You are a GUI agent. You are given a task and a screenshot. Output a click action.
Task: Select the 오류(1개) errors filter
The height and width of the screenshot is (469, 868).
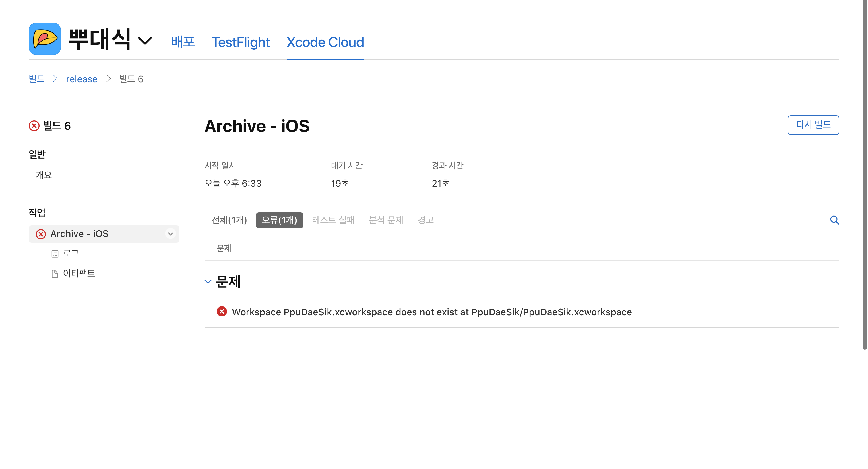(x=279, y=220)
